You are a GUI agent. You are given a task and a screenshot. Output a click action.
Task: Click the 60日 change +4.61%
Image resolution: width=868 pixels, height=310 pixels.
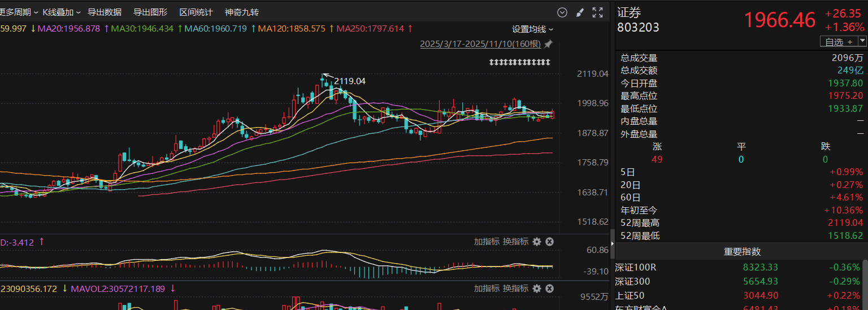pos(847,198)
